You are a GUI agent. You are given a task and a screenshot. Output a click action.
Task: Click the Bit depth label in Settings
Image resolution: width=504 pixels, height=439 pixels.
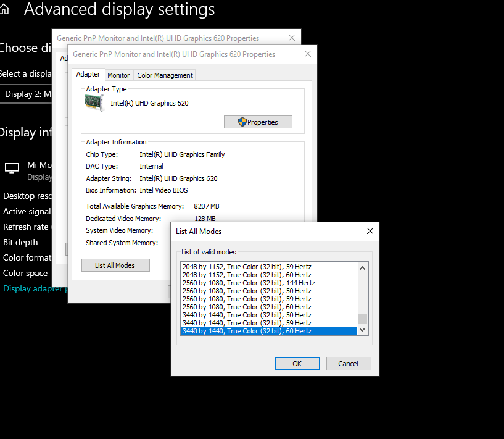(20, 242)
